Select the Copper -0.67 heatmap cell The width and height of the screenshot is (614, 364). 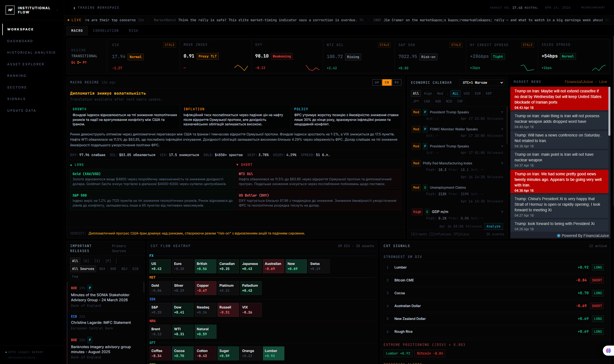(206, 288)
